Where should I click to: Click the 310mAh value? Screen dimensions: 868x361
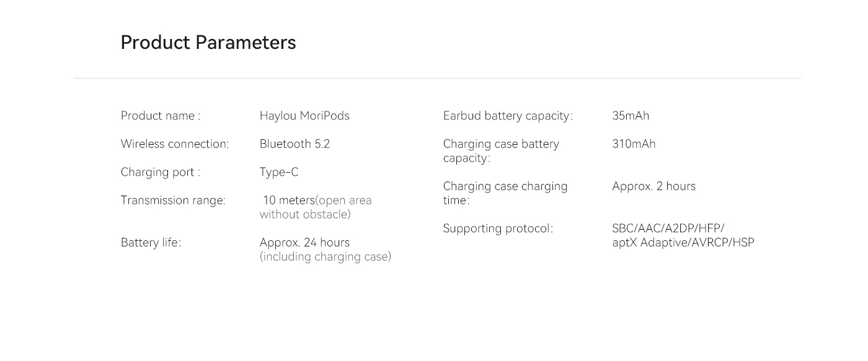(x=634, y=144)
